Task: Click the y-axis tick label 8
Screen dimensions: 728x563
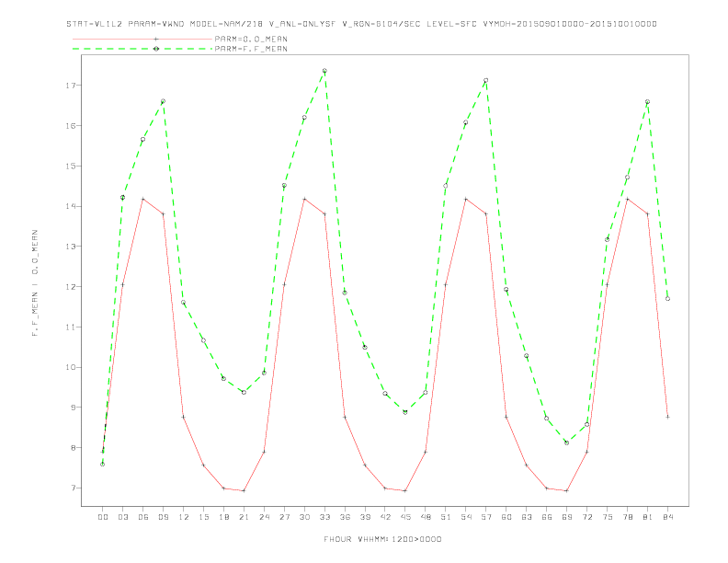Action: click(74, 448)
